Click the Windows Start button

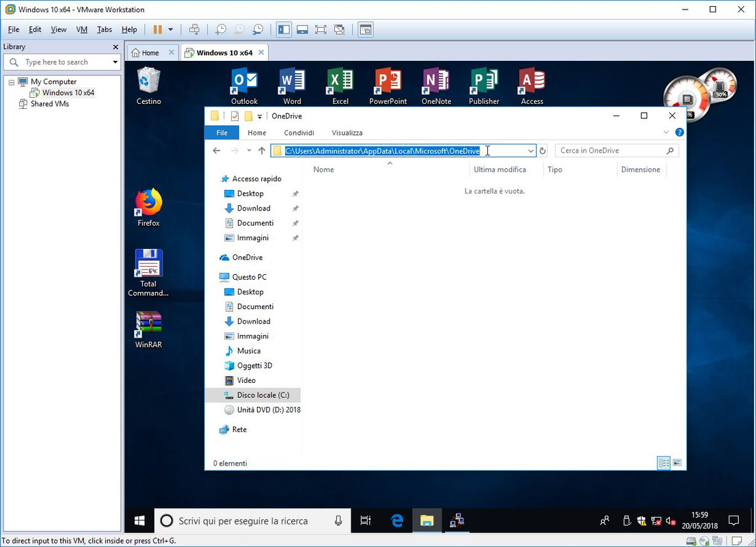(x=139, y=520)
